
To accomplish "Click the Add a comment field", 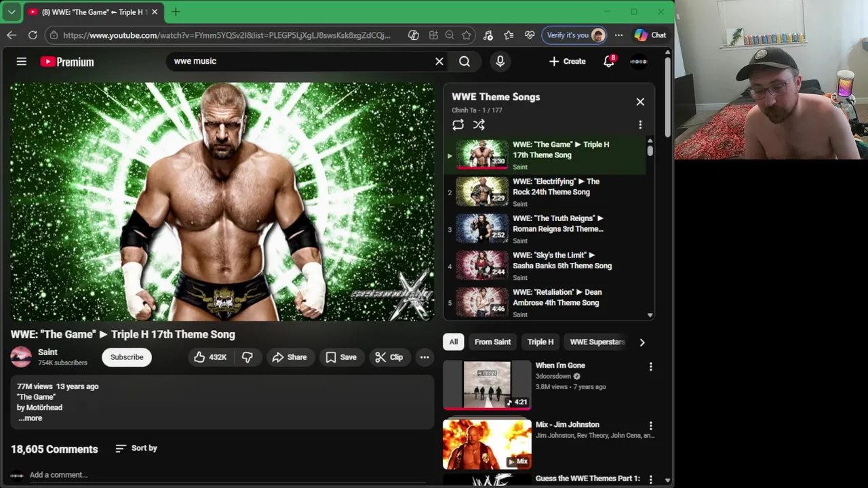I will (x=227, y=474).
